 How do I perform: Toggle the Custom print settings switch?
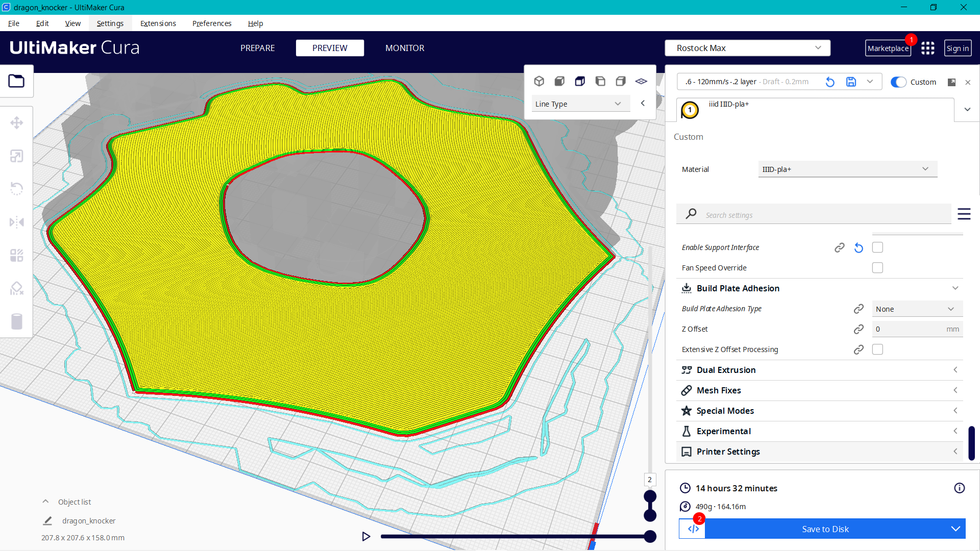pyautogui.click(x=898, y=82)
